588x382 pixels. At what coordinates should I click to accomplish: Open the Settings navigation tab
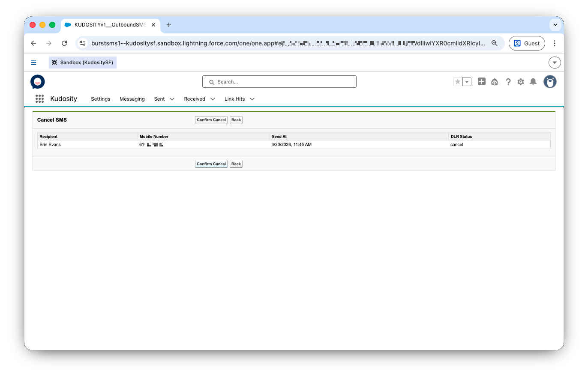(100, 99)
